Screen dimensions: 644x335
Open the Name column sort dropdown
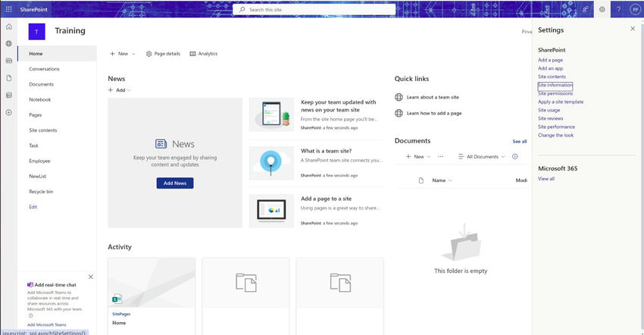[442, 180]
